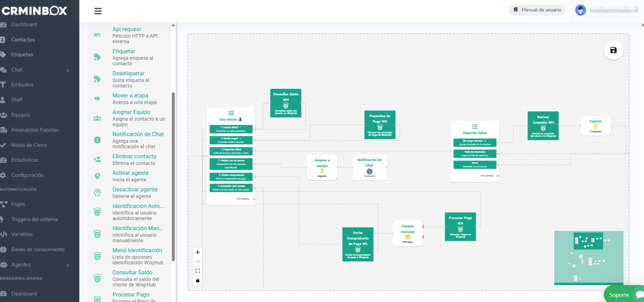Expand the Agentes submenu arrow

pyautogui.click(x=68, y=265)
